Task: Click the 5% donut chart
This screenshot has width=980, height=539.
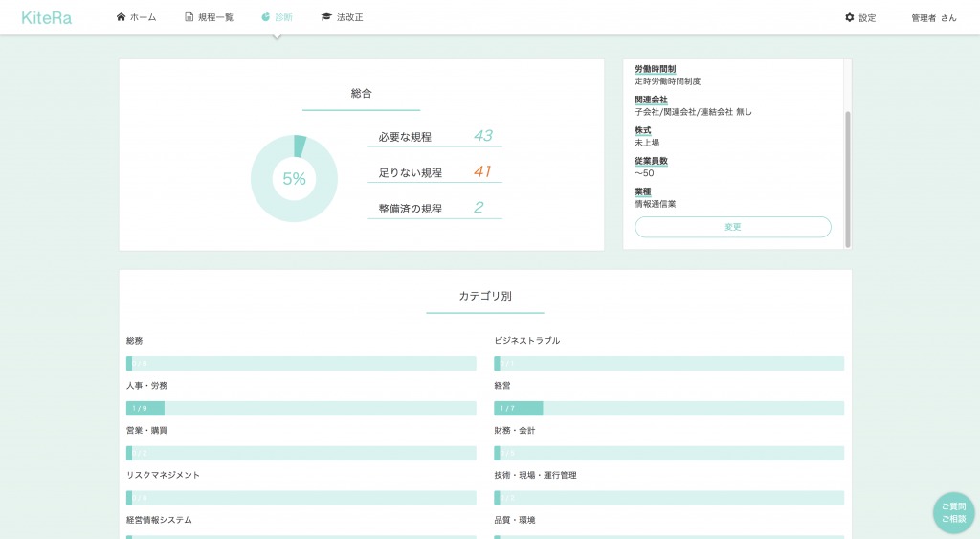Action: (295, 179)
